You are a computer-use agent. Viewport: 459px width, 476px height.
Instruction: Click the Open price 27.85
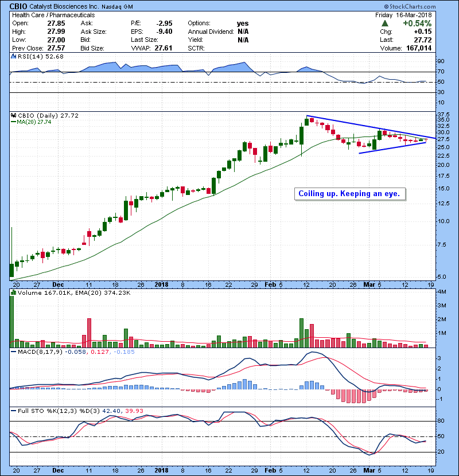(56, 24)
